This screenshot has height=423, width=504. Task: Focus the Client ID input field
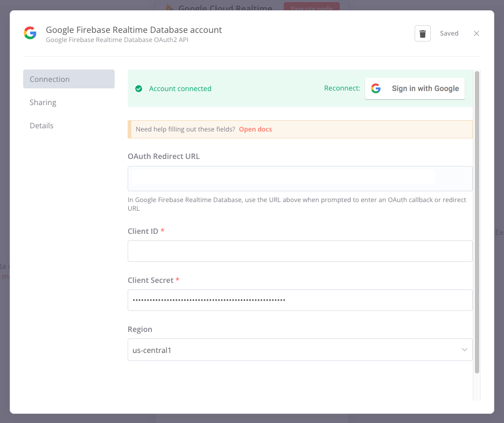299,251
